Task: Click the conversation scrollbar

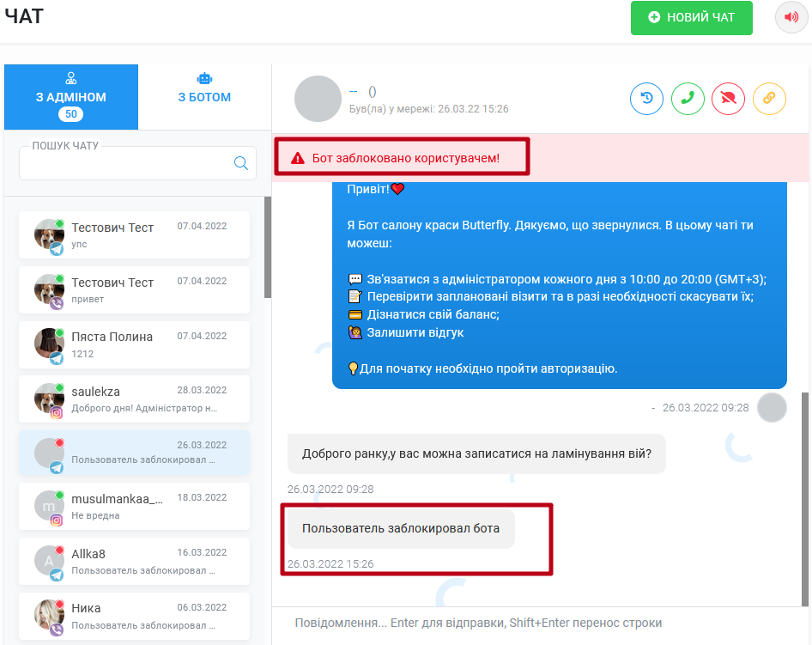Action: 805,498
